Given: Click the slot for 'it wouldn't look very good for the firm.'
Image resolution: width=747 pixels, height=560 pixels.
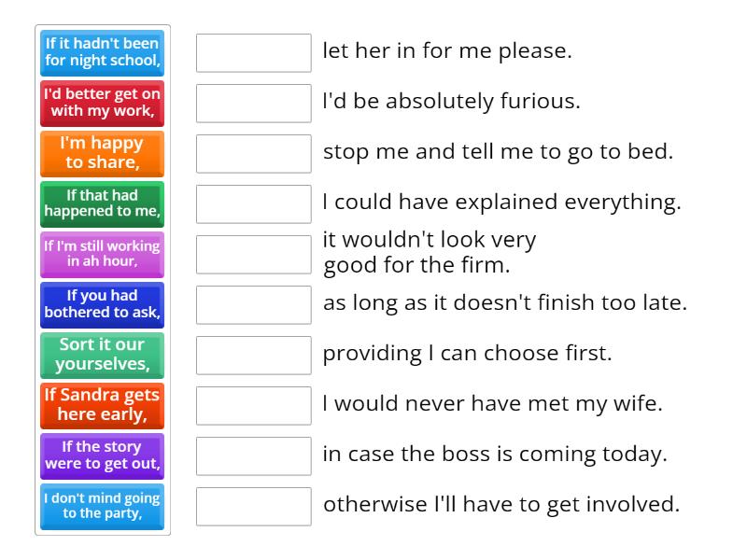Looking at the screenshot, I should (253, 254).
